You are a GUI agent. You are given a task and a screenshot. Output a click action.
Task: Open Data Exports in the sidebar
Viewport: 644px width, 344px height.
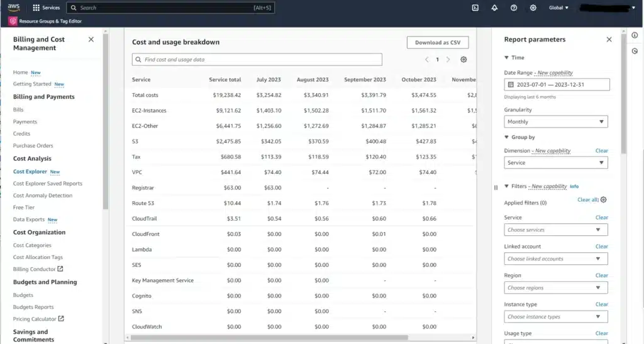29,219
